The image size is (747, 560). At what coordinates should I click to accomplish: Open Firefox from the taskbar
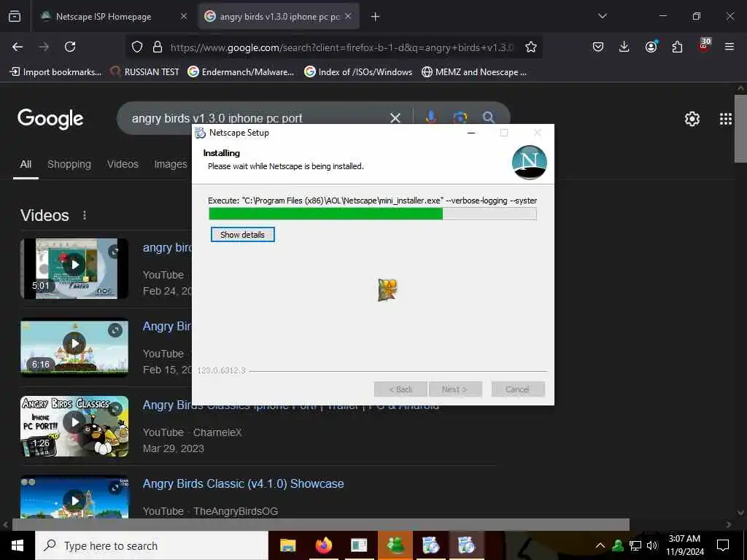coord(323,545)
